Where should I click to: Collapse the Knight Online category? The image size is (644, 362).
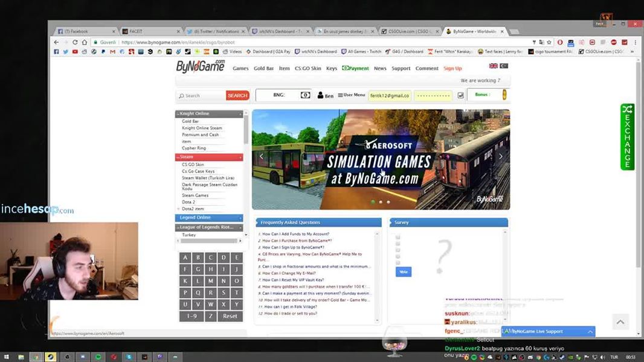pos(209,113)
